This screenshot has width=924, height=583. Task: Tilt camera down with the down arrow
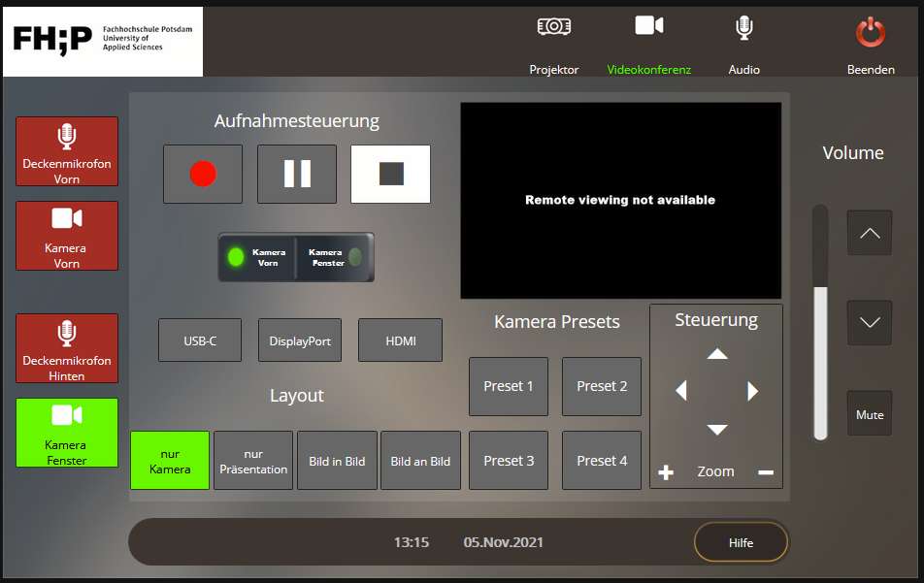coord(717,429)
